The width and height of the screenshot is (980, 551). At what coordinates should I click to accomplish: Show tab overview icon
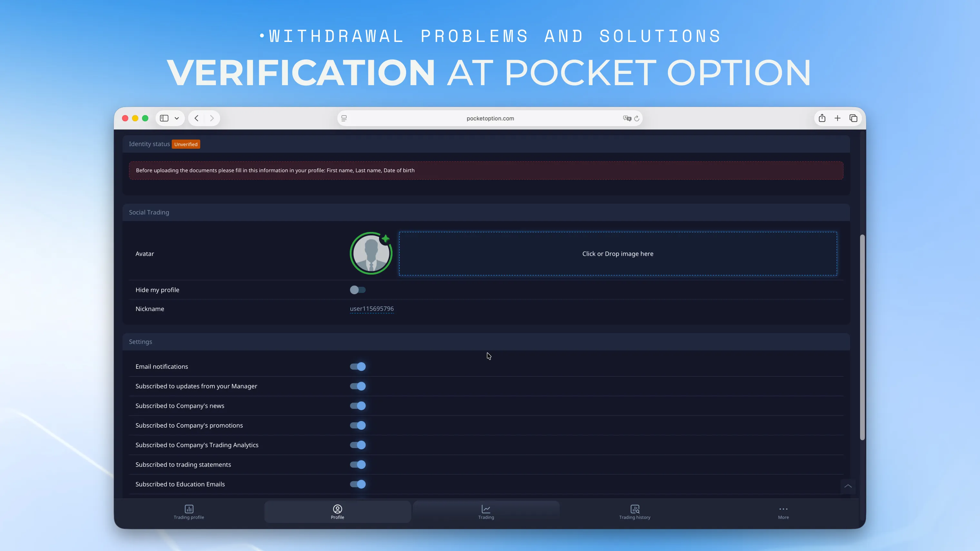[853, 118]
